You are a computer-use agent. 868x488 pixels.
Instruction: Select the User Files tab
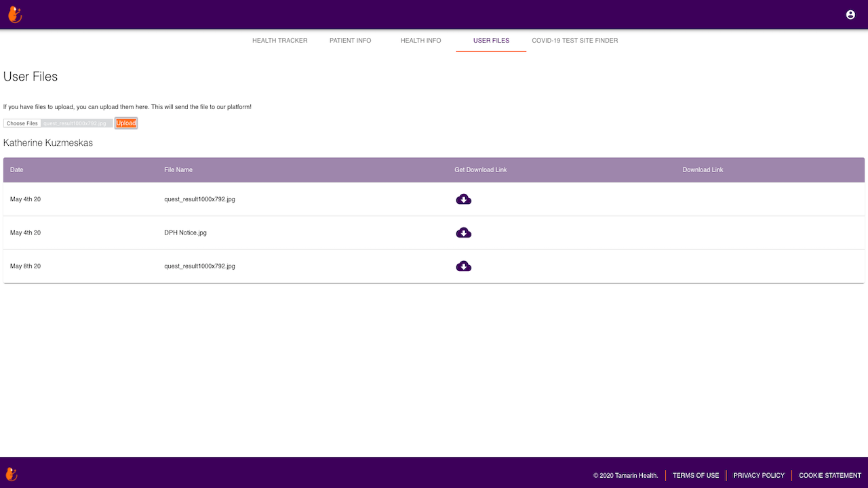click(x=491, y=41)
